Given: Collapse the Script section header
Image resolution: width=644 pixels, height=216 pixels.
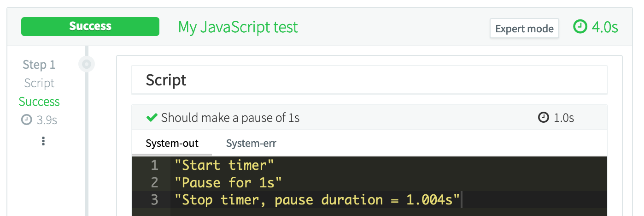Looking at the screenshot, I should point(369,80).
